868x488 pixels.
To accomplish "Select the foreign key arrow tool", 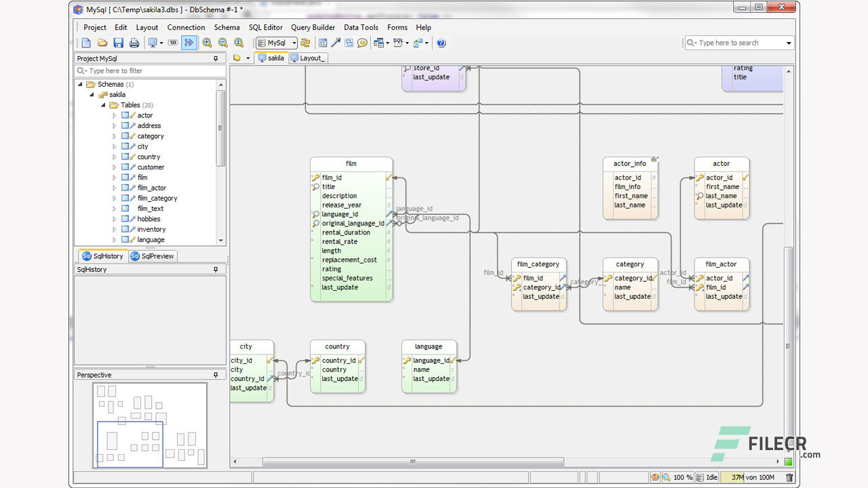I will point(336,43).
